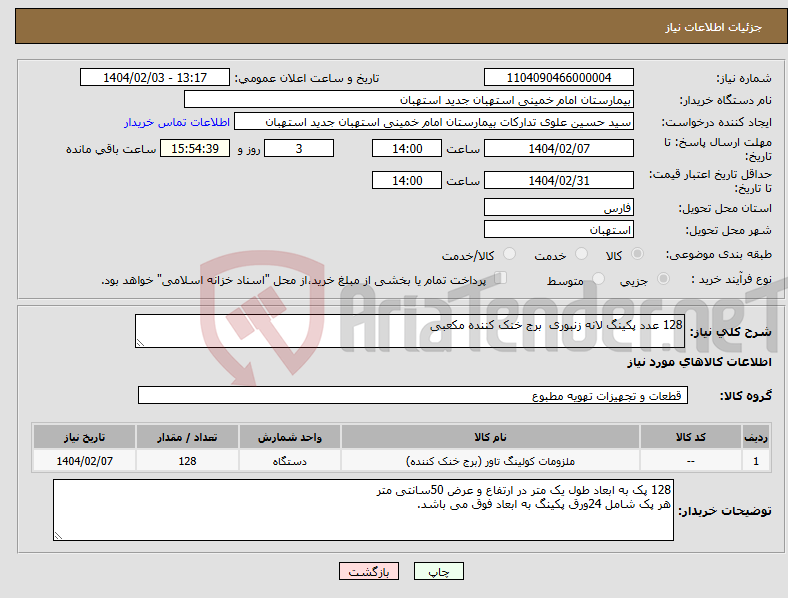Click the طبقه بندی موضوعی label
The width and height of the screenshot is (788, 598).
[x=719, y=254]
